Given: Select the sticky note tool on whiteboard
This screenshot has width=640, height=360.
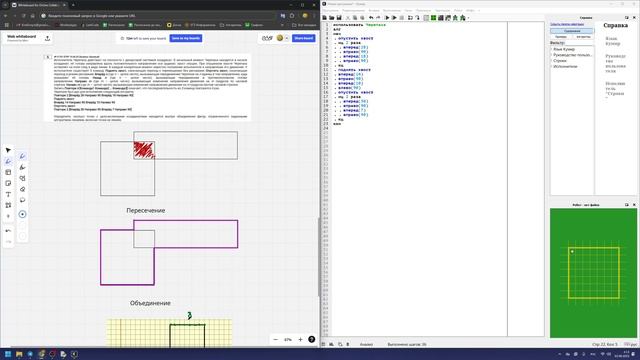Looking at the screenshot, I should pos(8,184).
